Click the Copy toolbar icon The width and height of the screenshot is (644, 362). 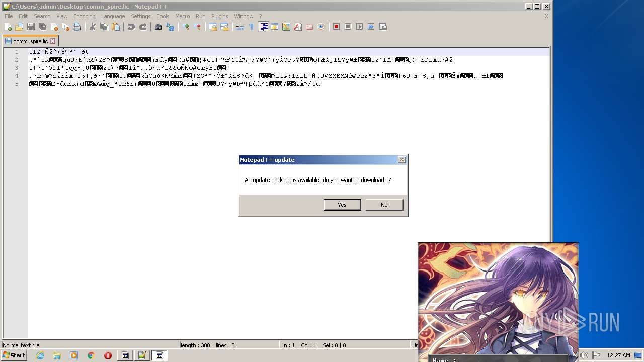click(104, 27)
